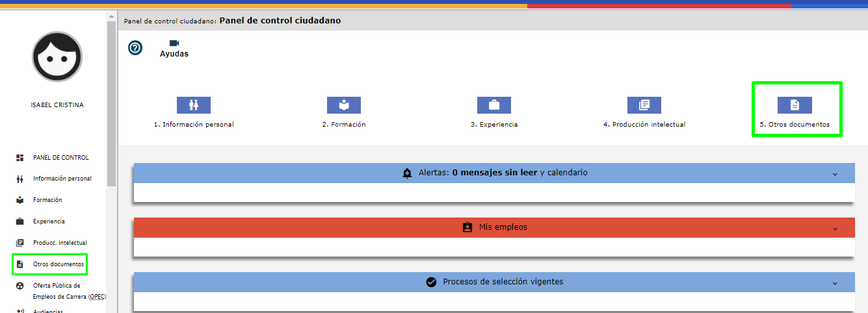Click the user avatar profile picture
Screen dimensions: 868x313
57,57
